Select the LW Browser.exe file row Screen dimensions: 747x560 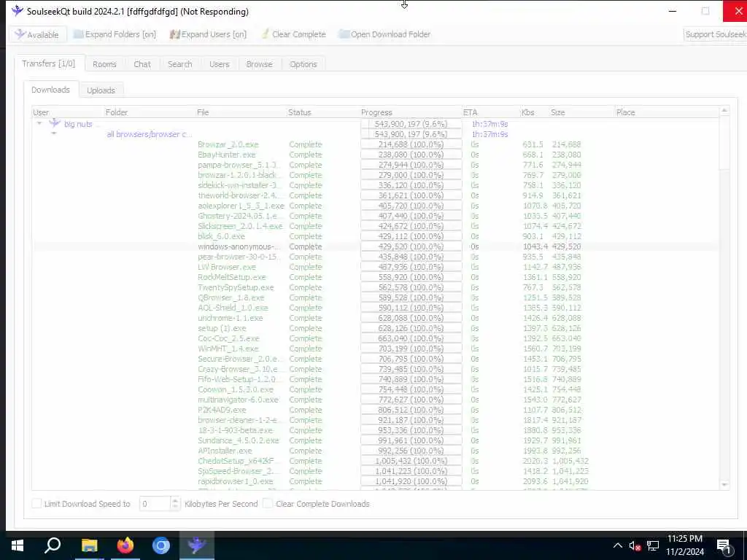point(376,267)
